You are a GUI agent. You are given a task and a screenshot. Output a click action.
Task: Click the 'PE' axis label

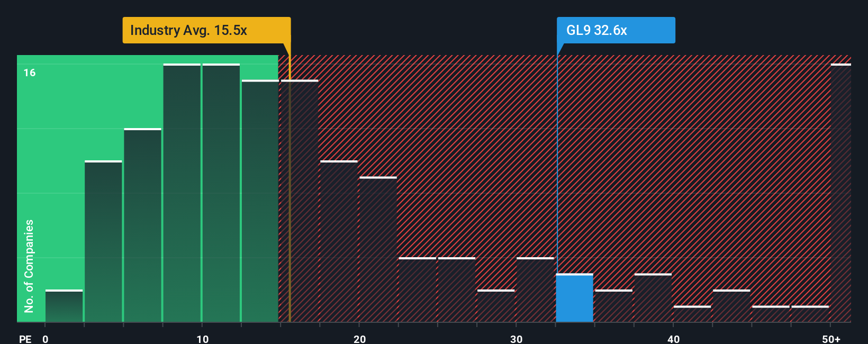point(25,339)
